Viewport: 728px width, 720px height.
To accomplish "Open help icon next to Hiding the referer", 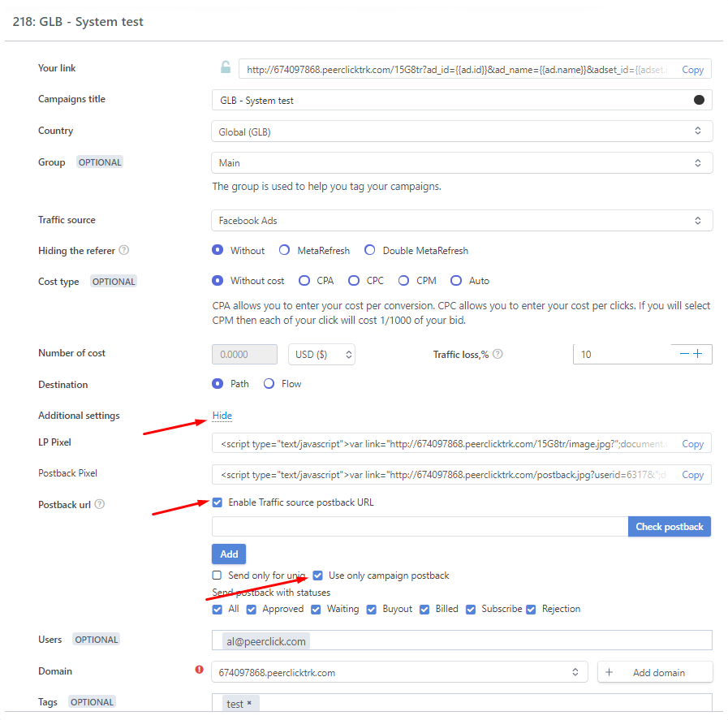I will point(124,250).
